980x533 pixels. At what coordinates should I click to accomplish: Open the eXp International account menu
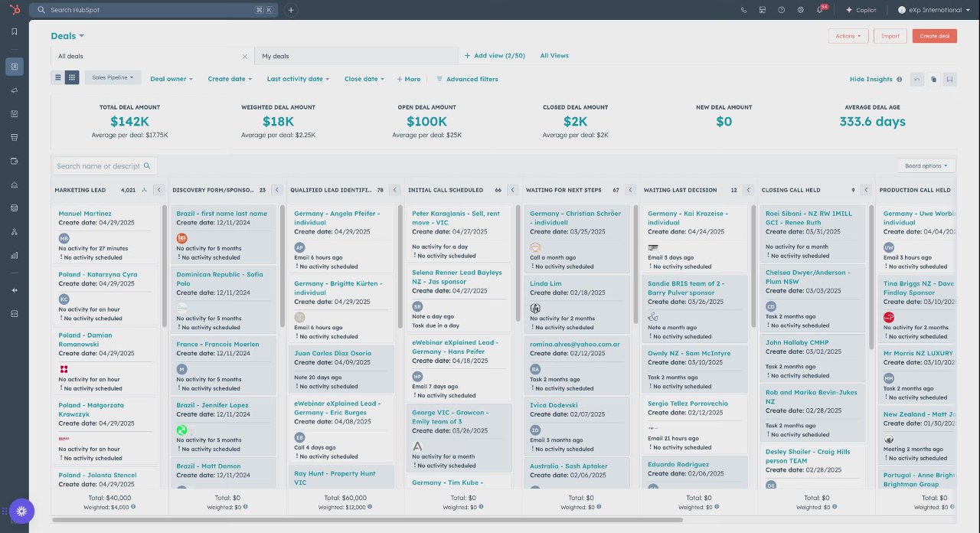coord(934,10)
